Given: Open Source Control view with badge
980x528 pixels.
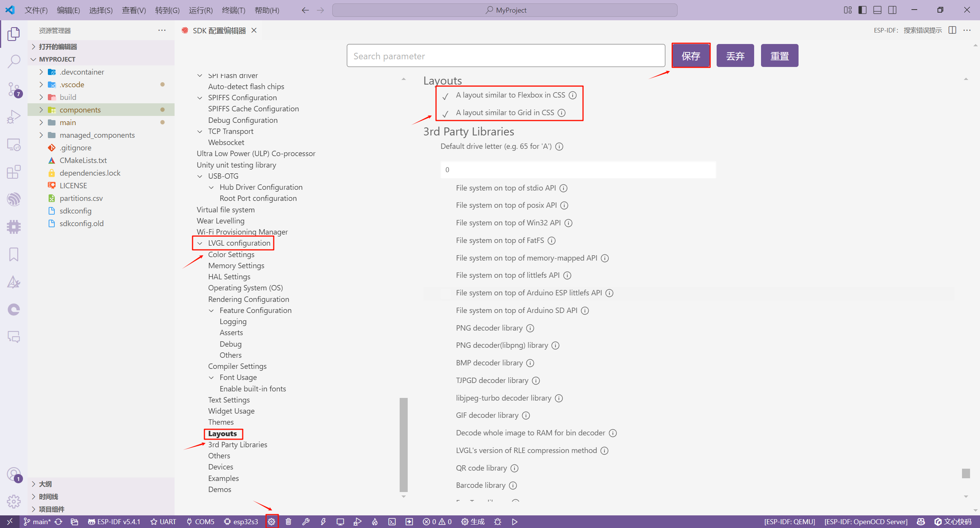Looking at the screenshot, I should [x=14, y=89].
